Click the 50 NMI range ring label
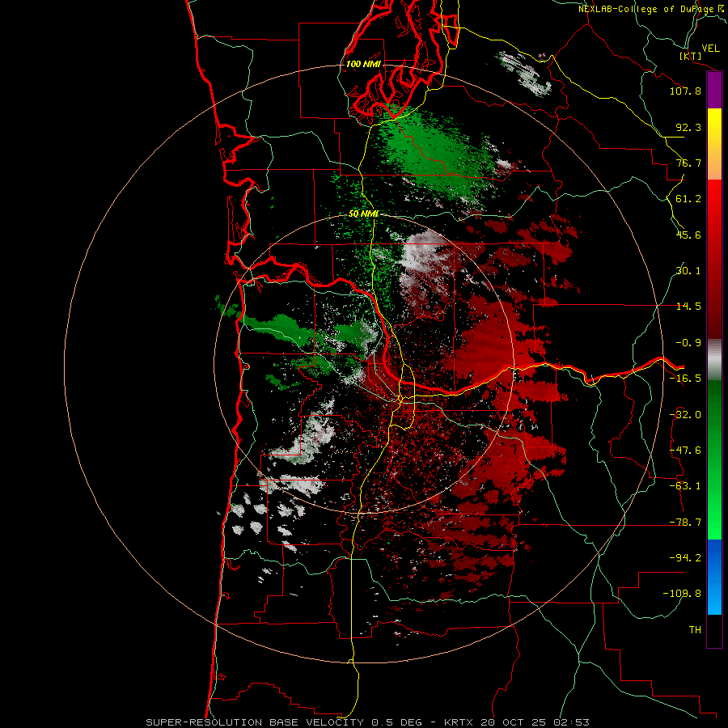The image size is (728, 728). 363,214
